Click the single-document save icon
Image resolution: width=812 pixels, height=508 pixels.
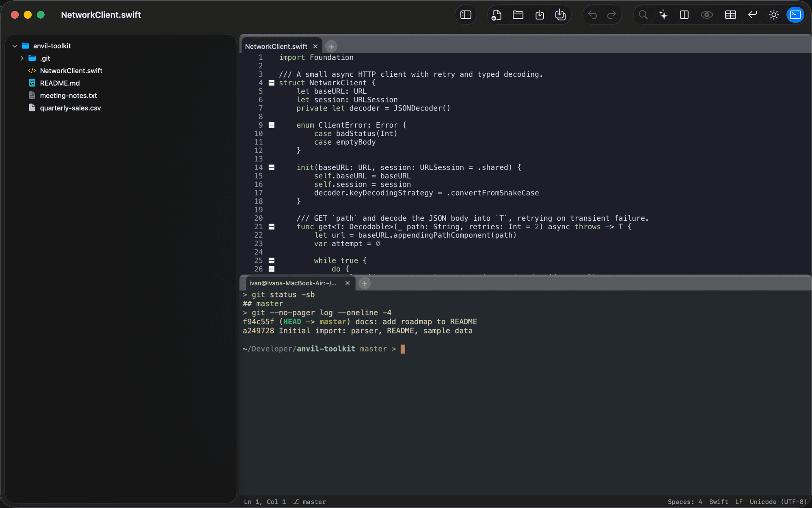pos(540,15)
